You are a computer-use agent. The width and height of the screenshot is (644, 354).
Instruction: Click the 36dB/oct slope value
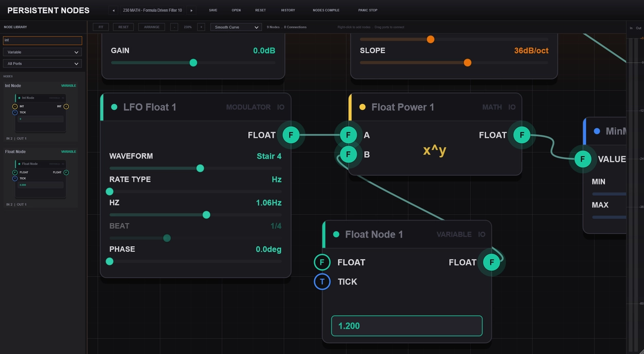(531, 50)
